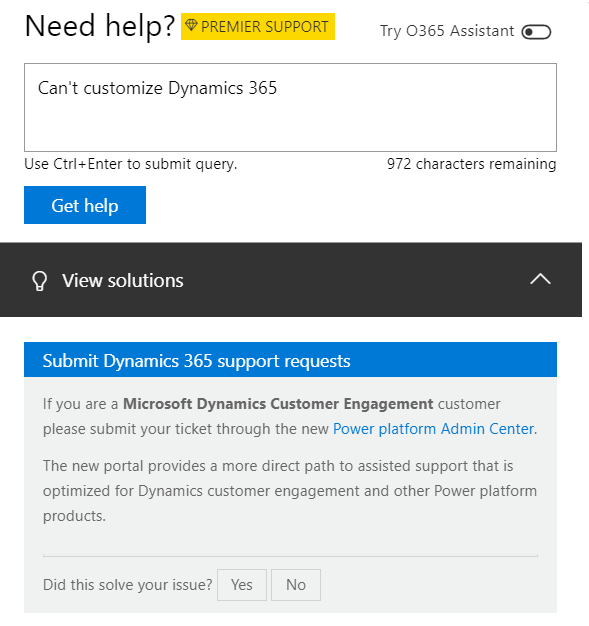Click the Need help? heading
The image size is (589, 626).
[100, 26]
